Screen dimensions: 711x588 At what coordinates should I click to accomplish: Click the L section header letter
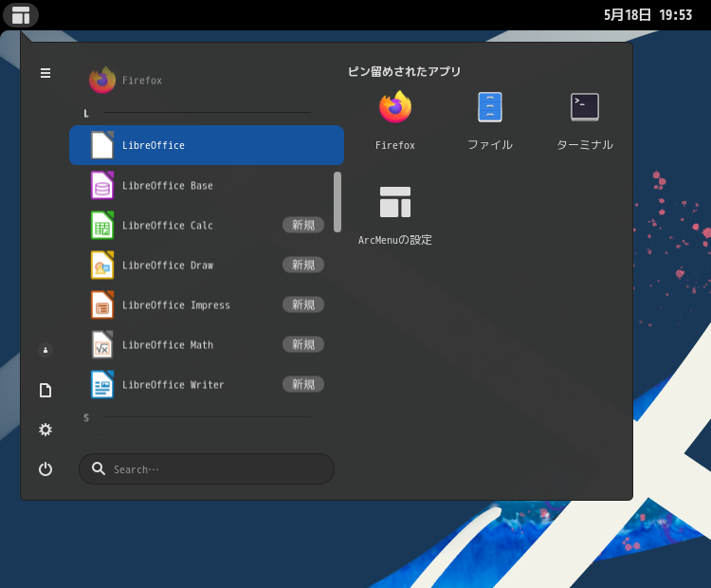(86, 114)
